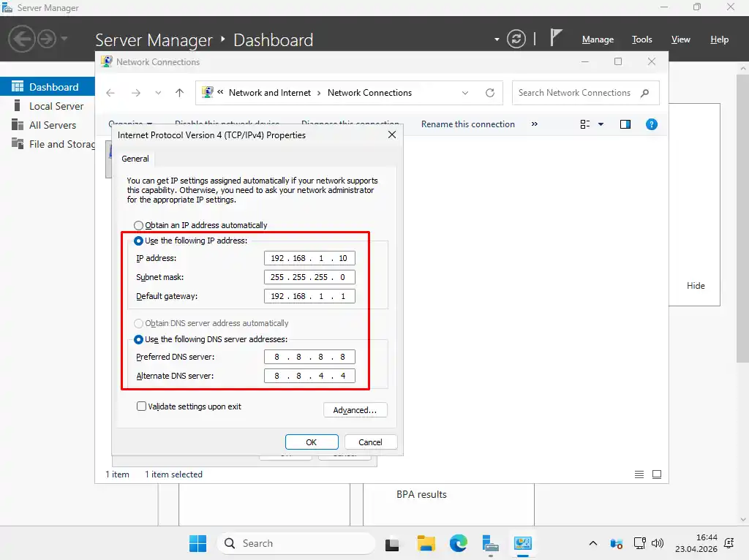Open the Tools menu
The width and height of the screenshot is (749, 560).
pyautogui.click(x=641, y=39)
